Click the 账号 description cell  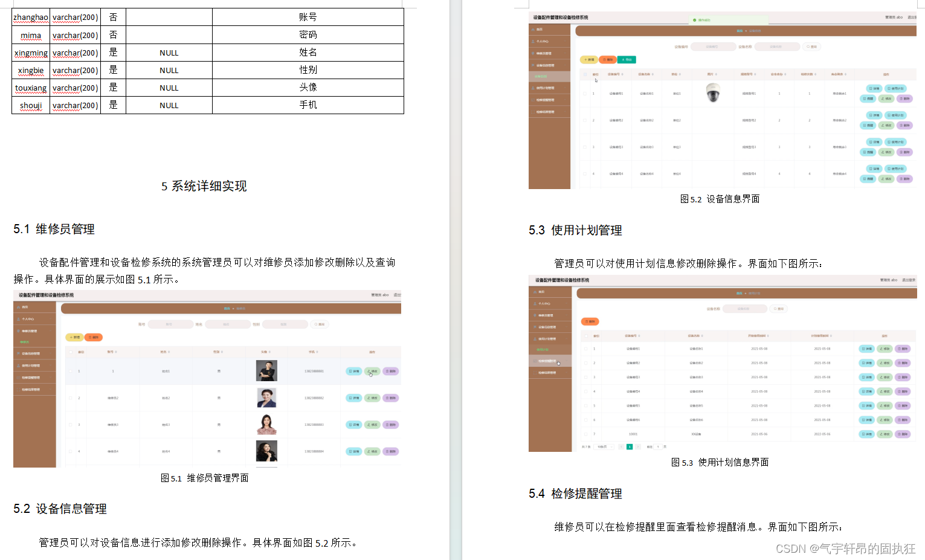coord(308,17)
